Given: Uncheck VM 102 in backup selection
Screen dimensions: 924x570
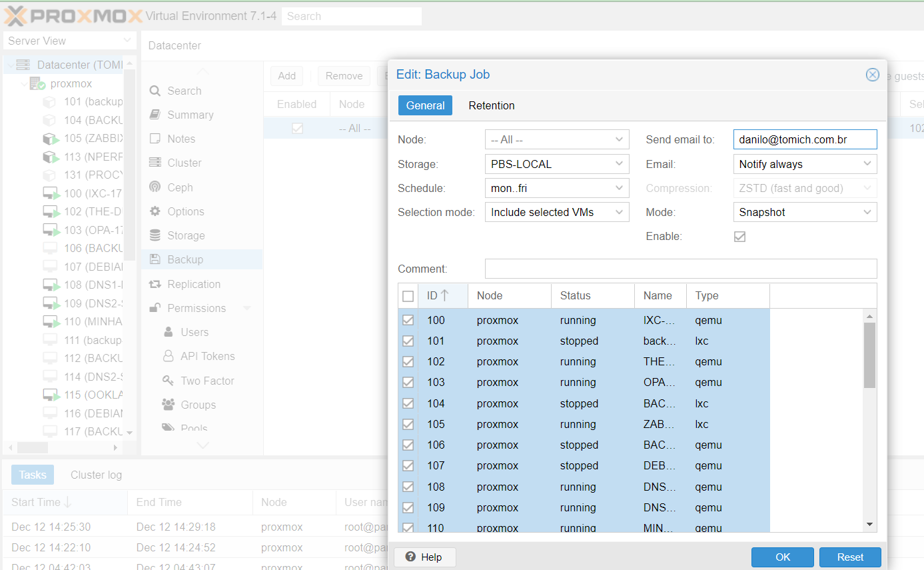Looking at the screenshot, I should 408,361.
